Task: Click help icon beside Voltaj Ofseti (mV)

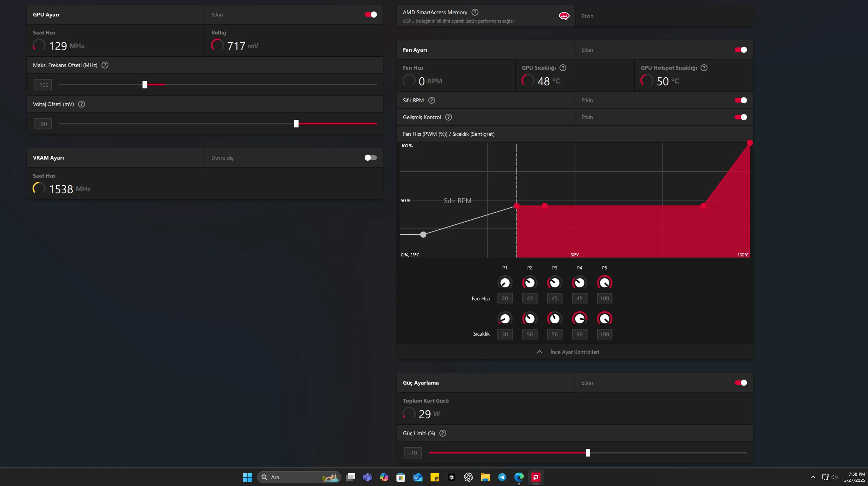Action: 82,104
